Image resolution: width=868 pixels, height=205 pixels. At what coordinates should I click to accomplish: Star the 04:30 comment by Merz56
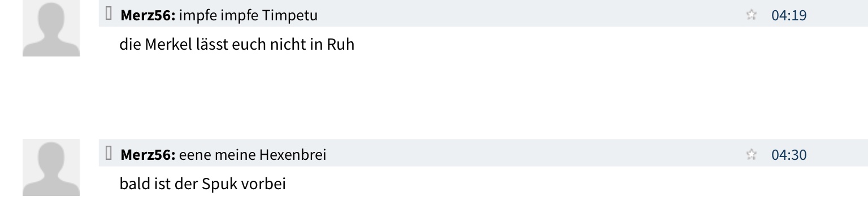[751, 154]
